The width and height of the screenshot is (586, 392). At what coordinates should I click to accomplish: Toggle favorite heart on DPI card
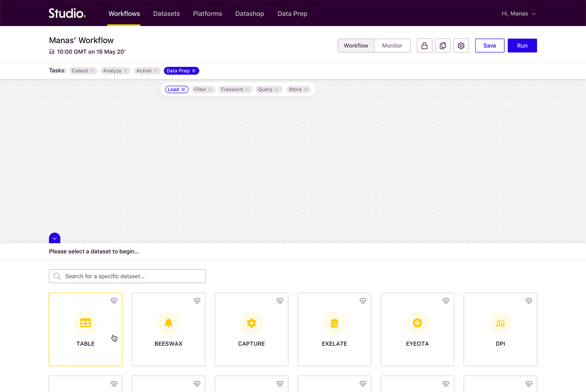(x=529, y=301)
